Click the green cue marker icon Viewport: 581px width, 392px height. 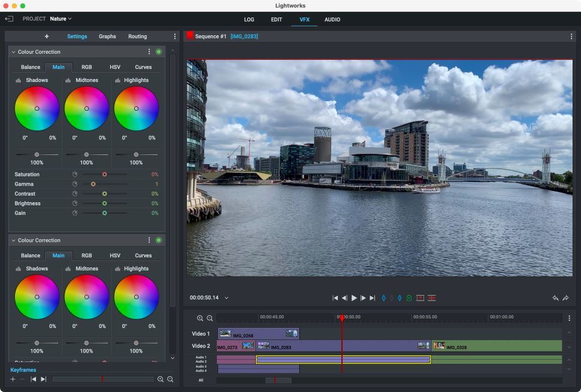click(x=409, y=297)
